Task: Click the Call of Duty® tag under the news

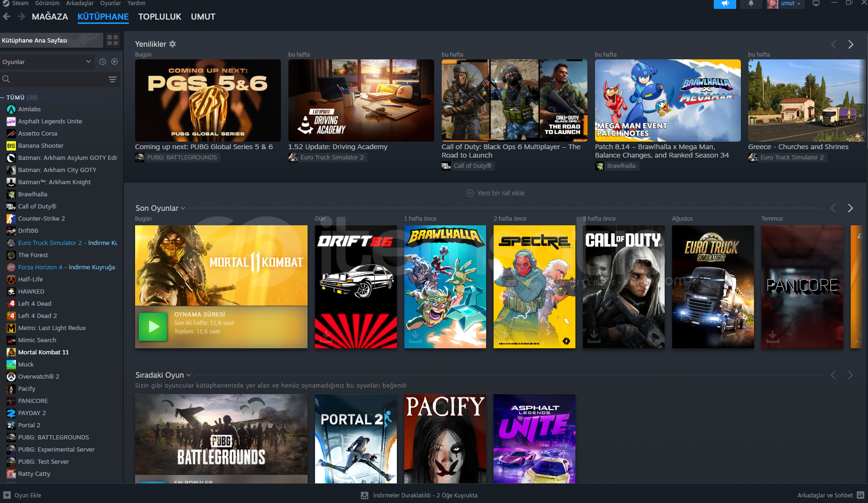Action: [467, 166]
